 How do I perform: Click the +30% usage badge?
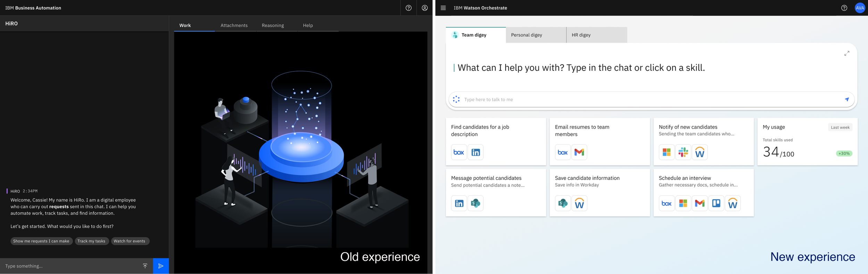coord(844,153)
